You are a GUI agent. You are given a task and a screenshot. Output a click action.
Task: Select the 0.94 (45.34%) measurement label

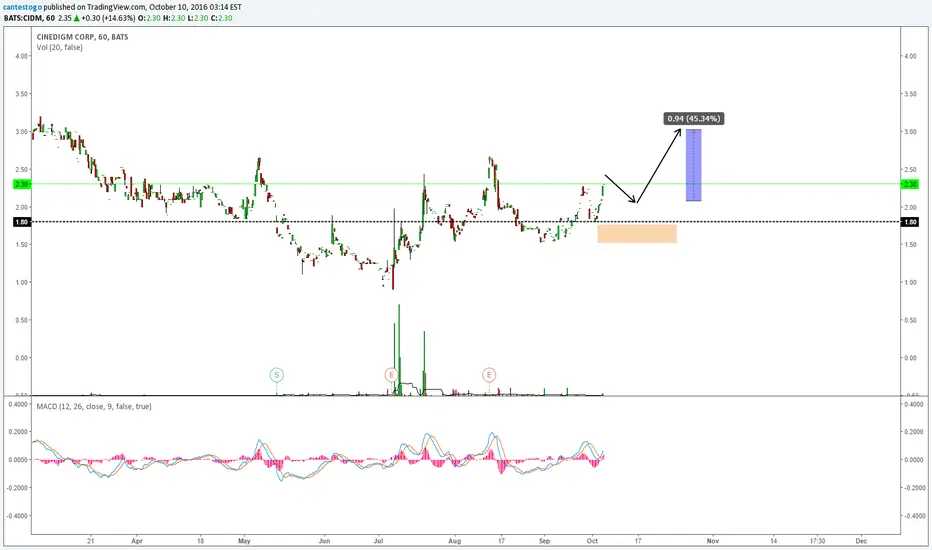click(694, 118)
